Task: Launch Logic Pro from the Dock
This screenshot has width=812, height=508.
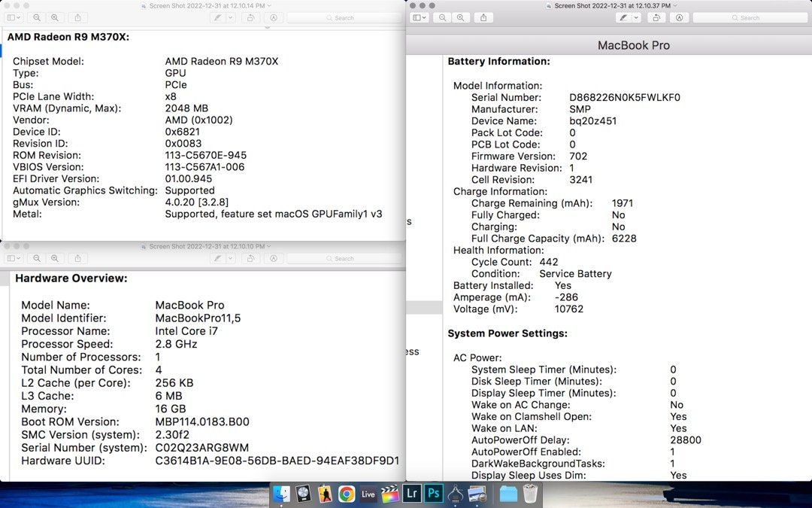Action: pyautogui.click(x=304, y=494)
